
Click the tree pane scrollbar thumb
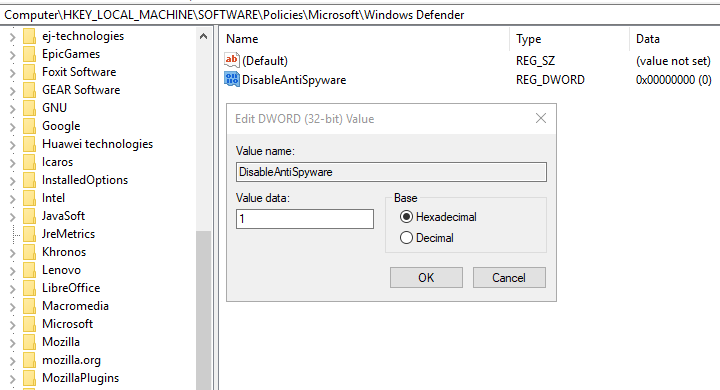[x=203, y=310]
